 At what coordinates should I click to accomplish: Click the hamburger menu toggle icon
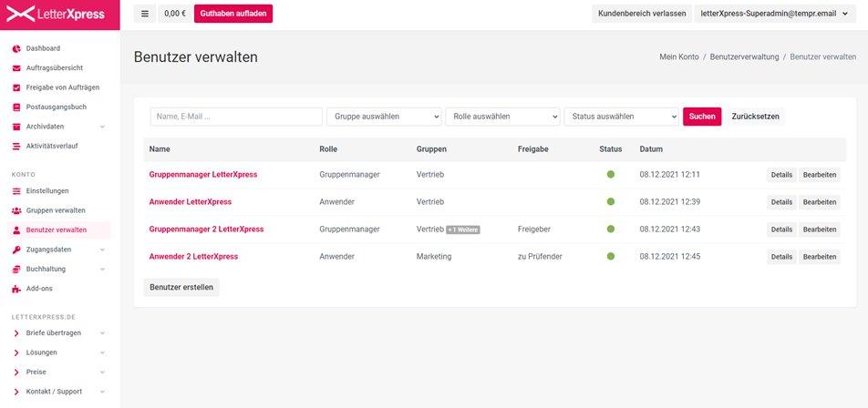(x=145, y=14)
